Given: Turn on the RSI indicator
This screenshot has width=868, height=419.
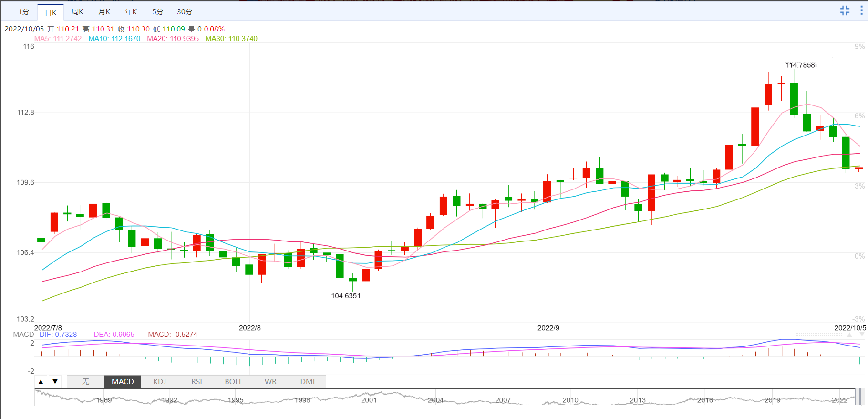Looking at the screenshot, I should (196, 382).
